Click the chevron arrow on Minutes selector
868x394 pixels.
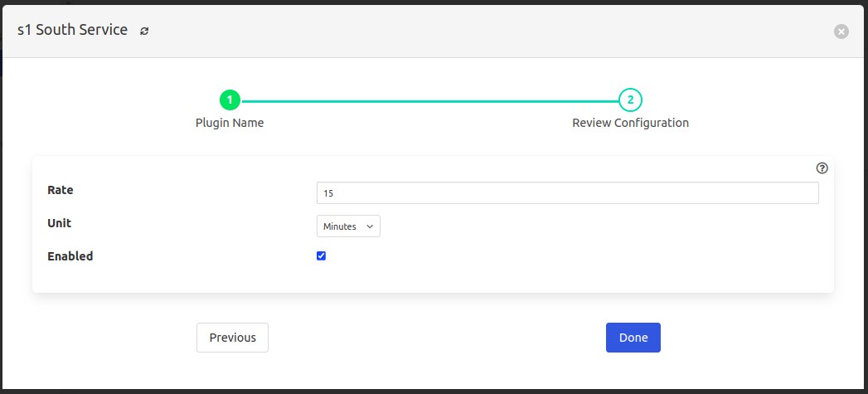[370, 226]
